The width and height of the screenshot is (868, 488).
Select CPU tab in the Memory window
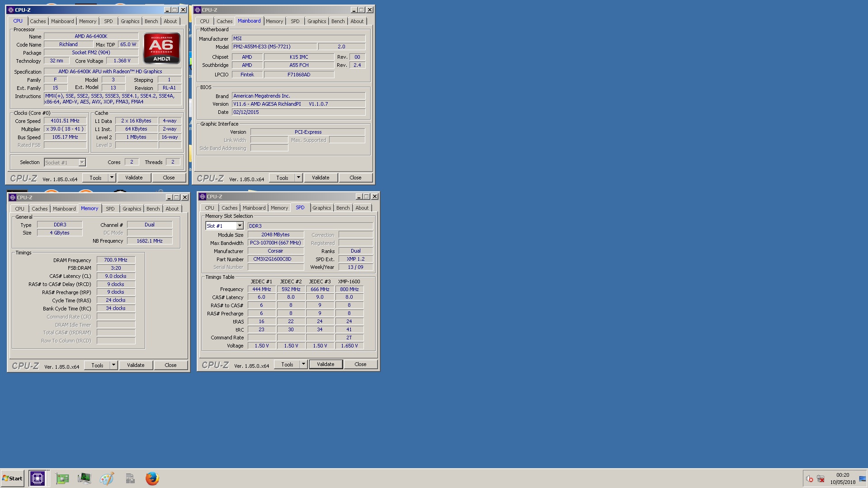point(20,209)
